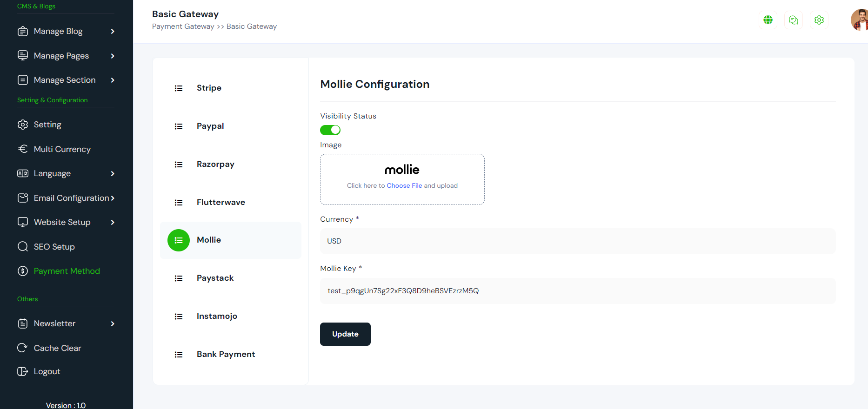Switch to the Stripe gateway tab
Image resolution: width=868 pixels, height=409 pixels.
209,88
